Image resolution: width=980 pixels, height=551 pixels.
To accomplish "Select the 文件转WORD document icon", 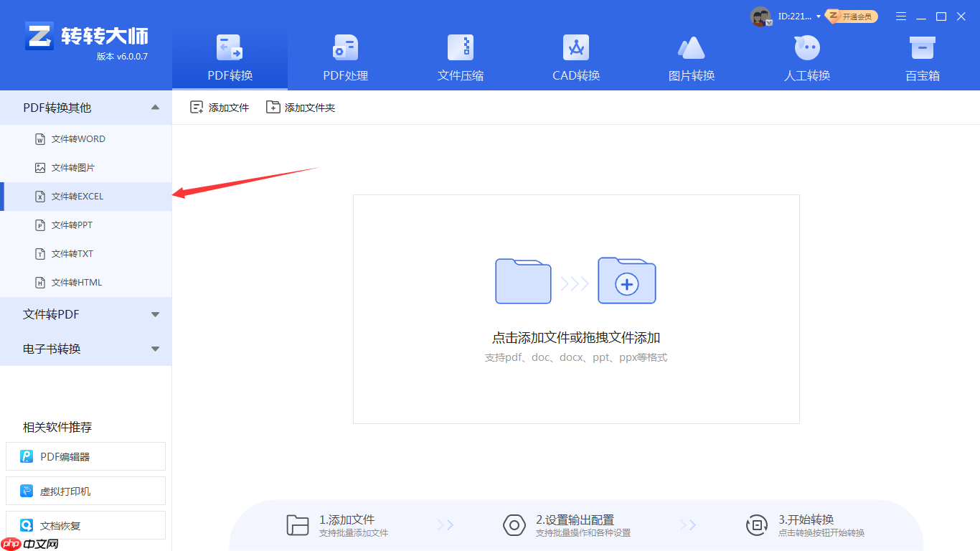I will pyautogui.click(x=40, y=139).
